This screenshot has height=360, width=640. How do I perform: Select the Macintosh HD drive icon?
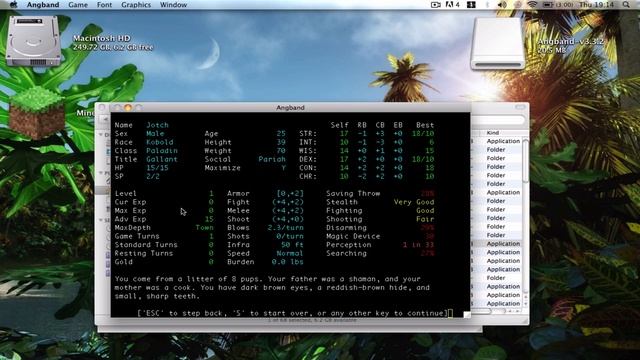(33, 41)
